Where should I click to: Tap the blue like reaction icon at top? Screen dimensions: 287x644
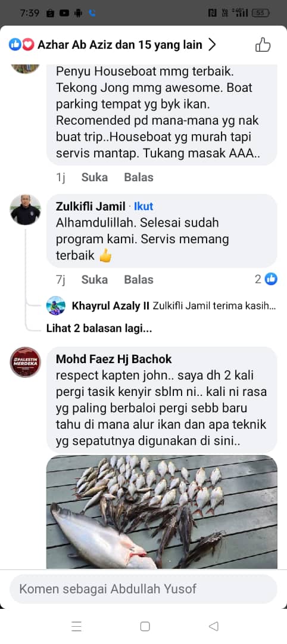pyautogui.click(x=15, y=45)
